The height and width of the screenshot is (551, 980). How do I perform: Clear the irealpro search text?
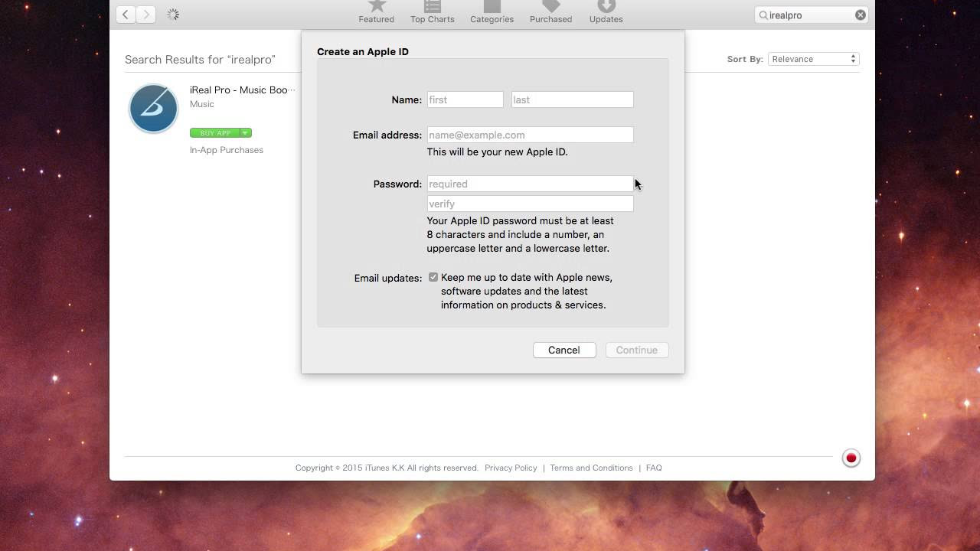861,15
